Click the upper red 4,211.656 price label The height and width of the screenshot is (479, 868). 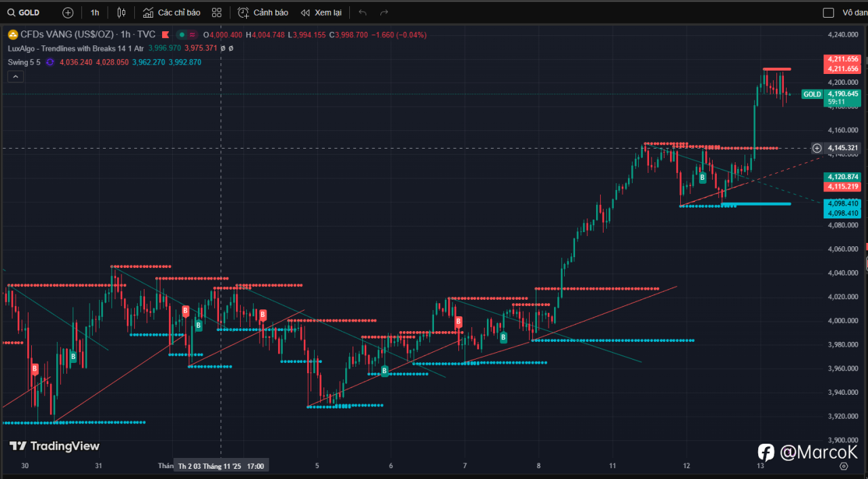(x=843, y=59)
